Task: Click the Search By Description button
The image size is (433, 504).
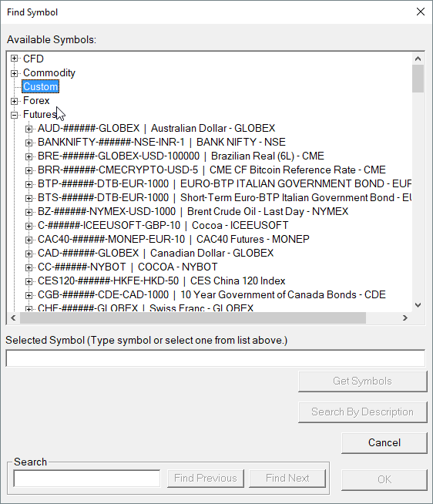Action: point(363,412)
